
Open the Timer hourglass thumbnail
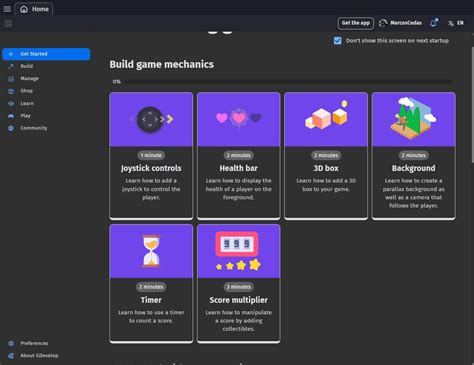pyautogui.click(x=151, y=251)
